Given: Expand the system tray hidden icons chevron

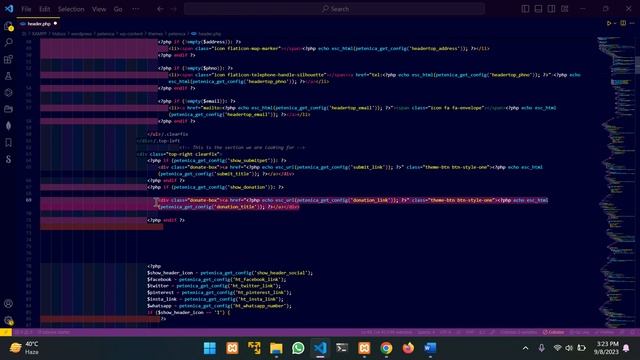Looking at the screenshot, I should coord(526,348).
